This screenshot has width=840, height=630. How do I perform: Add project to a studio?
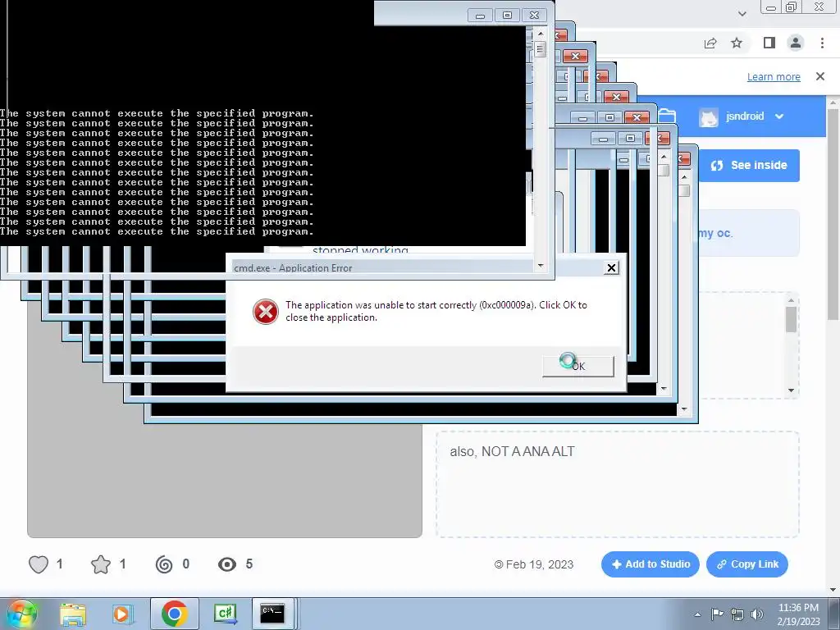651,564
